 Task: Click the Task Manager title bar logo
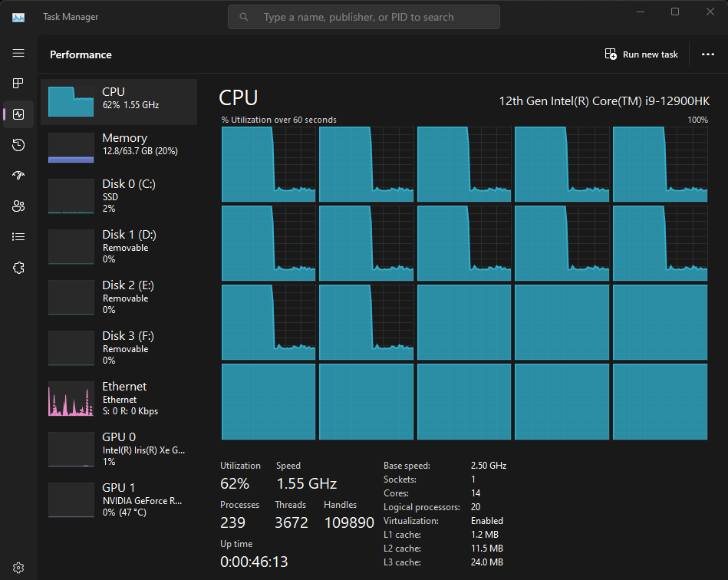[18, 16]
